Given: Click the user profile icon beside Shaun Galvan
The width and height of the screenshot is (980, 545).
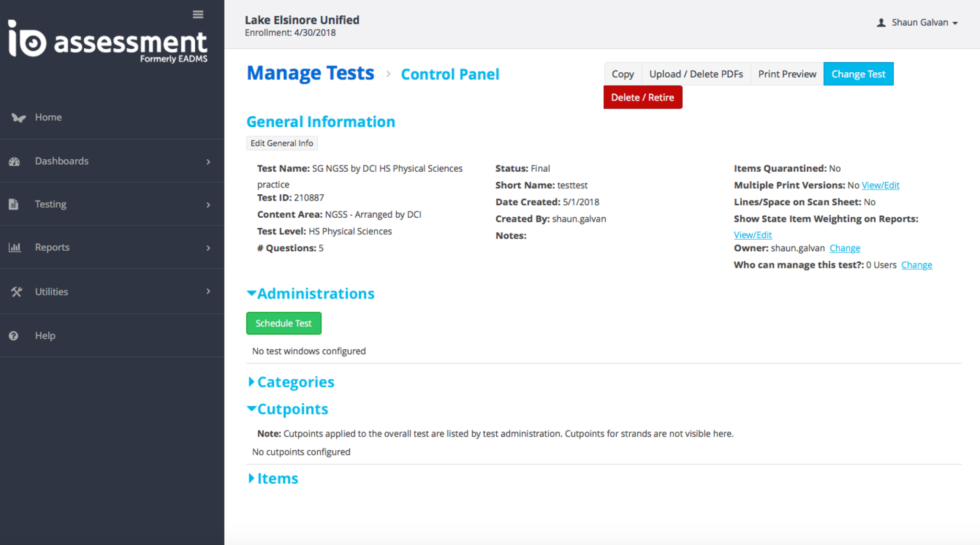Looking at the screenshot, I should (x=881, y=22).
